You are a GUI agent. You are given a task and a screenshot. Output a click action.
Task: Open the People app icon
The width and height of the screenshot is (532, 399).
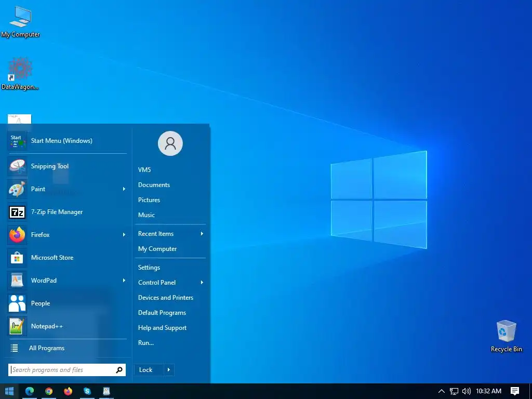click(x=17, y=303)
